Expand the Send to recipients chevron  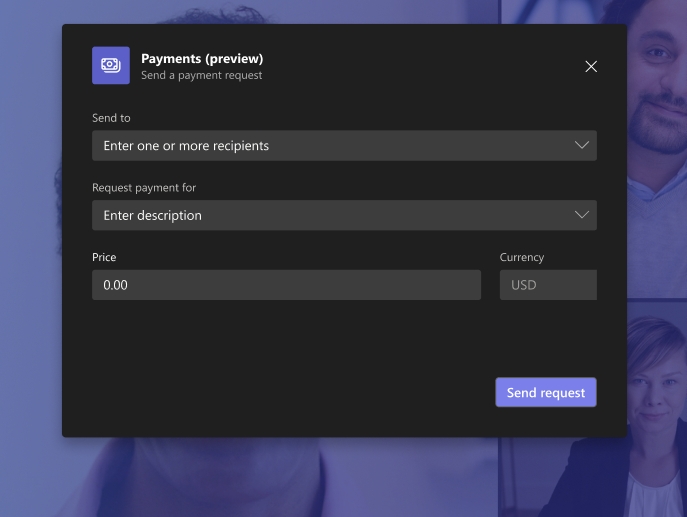pyautogui.click(x=582, y=145)
